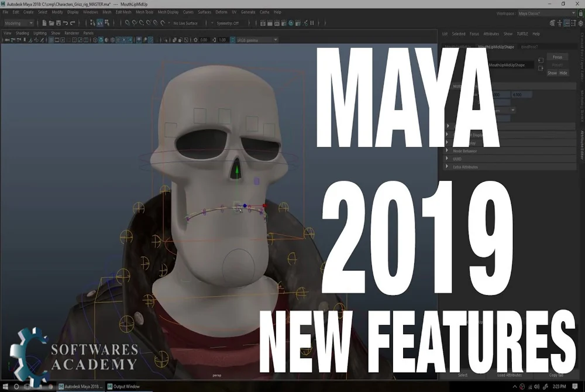Click the Wireframe cube shading icon
The height and width of the screenshot is (392, 585).
coord(95,40)
